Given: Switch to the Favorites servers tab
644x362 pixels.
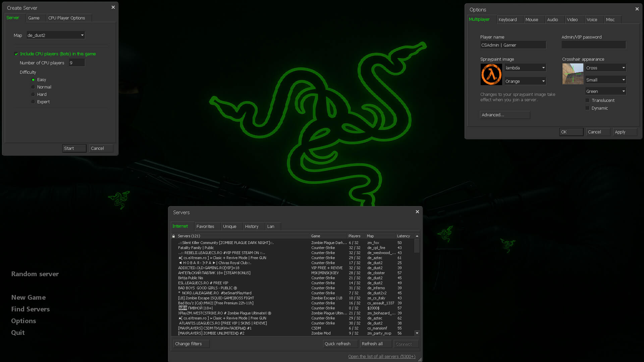Looking at the screenshot, I should click(205, 227).
